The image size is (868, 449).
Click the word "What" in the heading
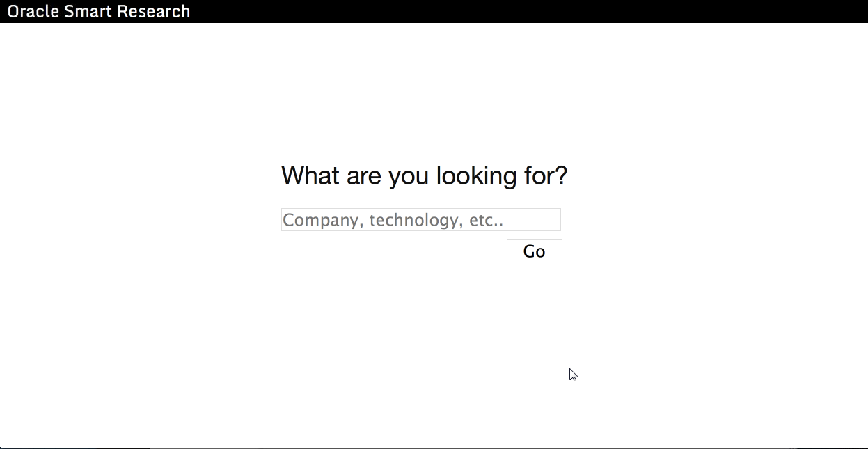pos(310,175)
